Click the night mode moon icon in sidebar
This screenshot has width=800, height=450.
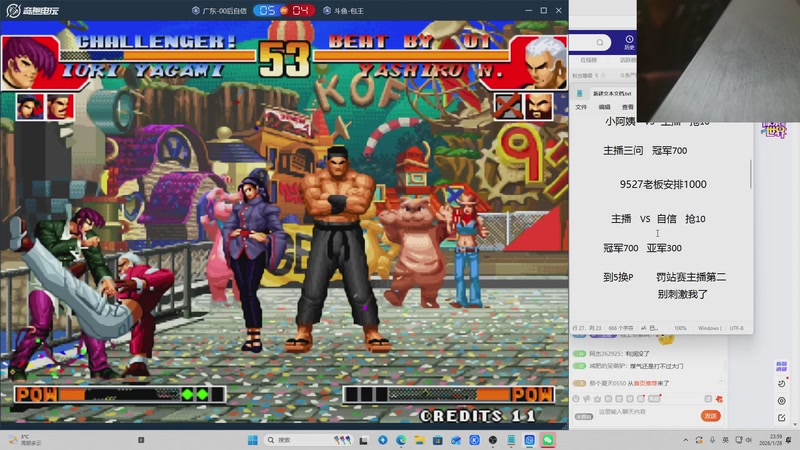tap(782, 383)
